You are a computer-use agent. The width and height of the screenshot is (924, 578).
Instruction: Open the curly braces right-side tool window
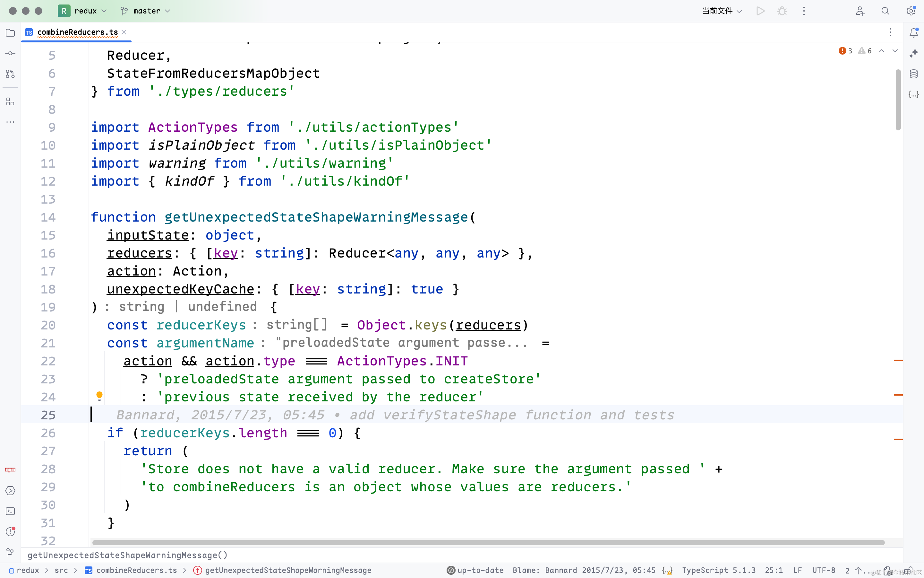click(914, 94)
